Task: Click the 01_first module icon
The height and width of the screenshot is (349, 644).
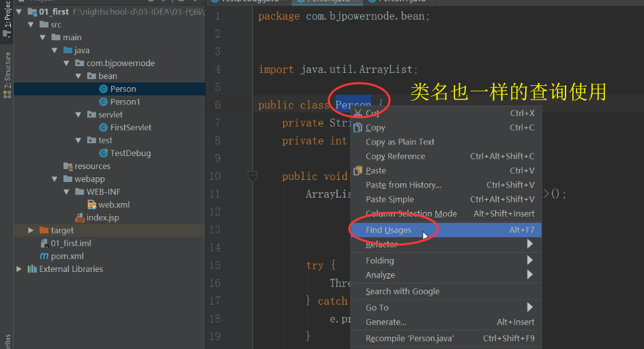Action: (32, 12)
